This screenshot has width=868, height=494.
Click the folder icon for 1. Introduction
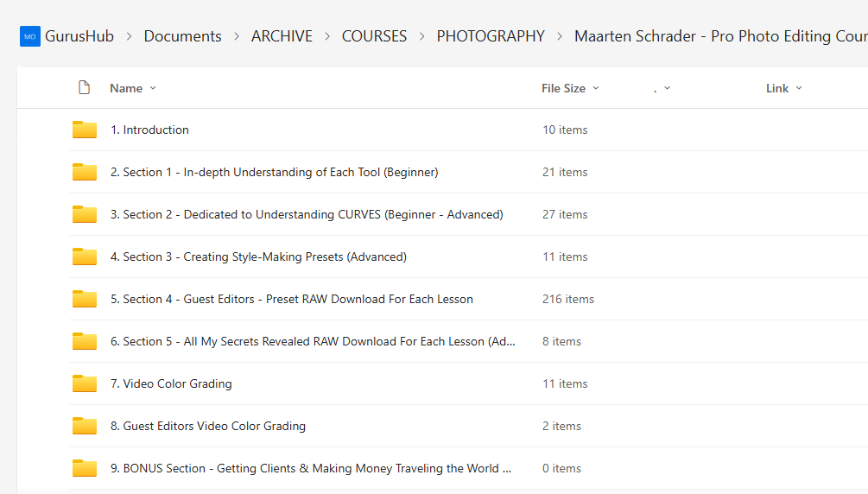coord(85,130)
